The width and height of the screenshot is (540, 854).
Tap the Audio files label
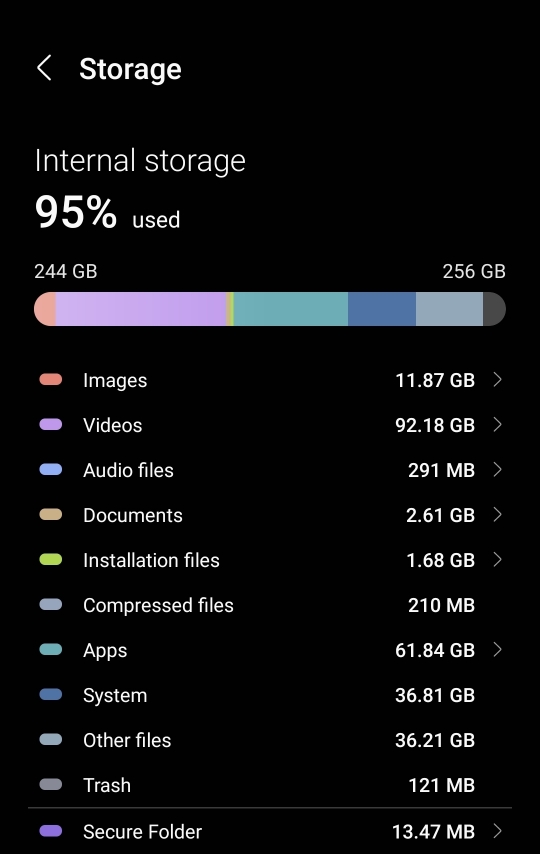[x=128, y=470]
